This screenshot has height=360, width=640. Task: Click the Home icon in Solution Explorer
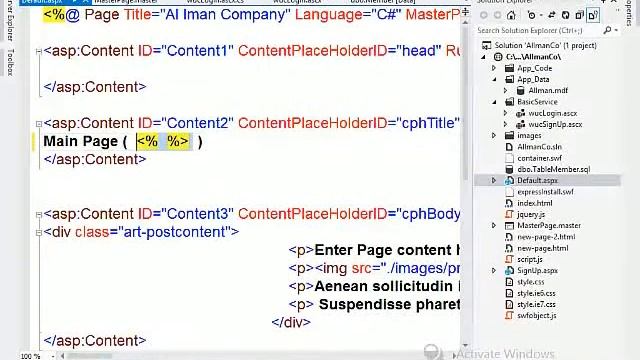[x=511, y=16]
